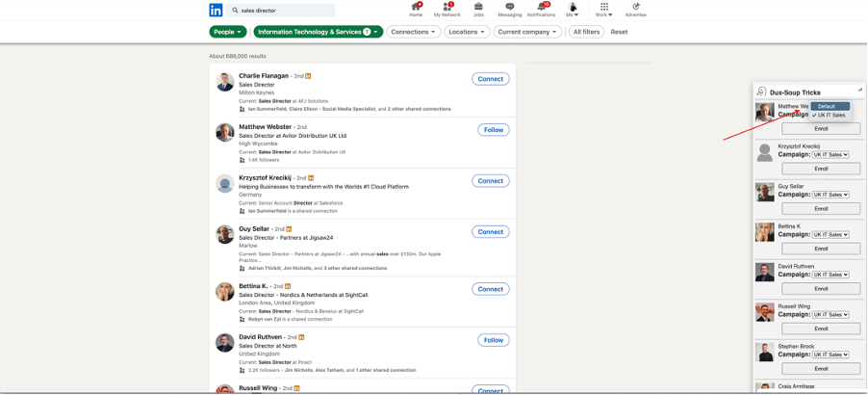This screenshot has height=395, width=868.
Task: Open campaign dropdown for Russell Wing
Action: [830, 315]
